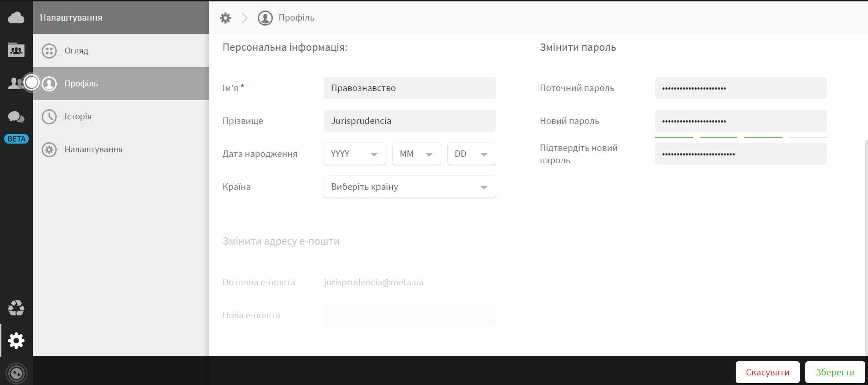Click the gear icon in breadcrumb bar
868x385 pixels.
225,18
